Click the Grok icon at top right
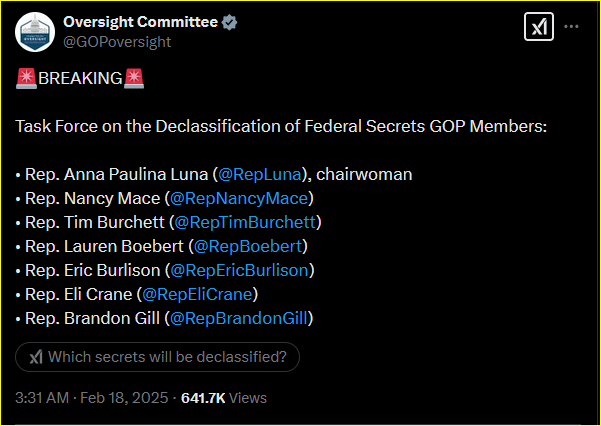Viewport: 601px width, 426px height. [539, 26]
